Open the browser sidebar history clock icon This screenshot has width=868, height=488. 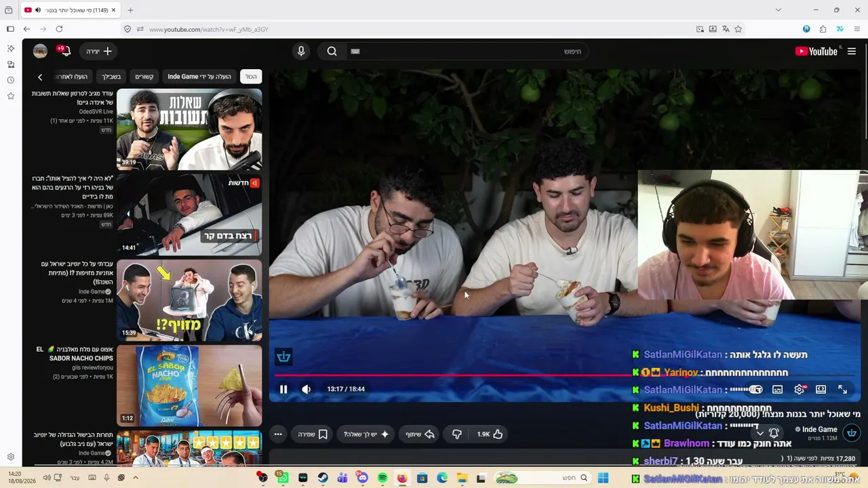pyautogui.click(x=10, y=80)
